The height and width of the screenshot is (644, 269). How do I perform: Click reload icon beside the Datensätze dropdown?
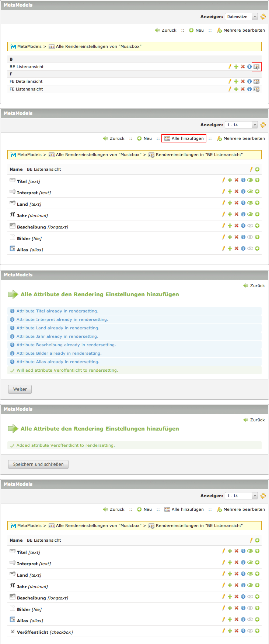point(263,17)
